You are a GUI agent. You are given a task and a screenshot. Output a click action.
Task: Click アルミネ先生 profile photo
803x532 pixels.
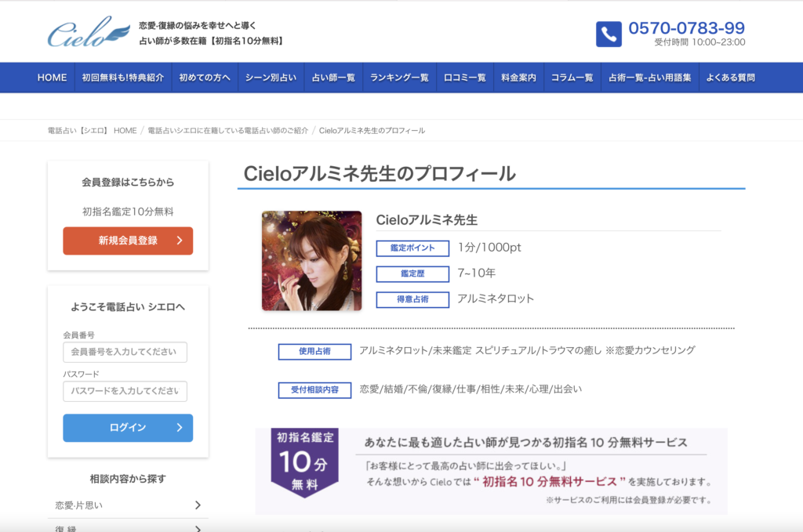point(312,261)
